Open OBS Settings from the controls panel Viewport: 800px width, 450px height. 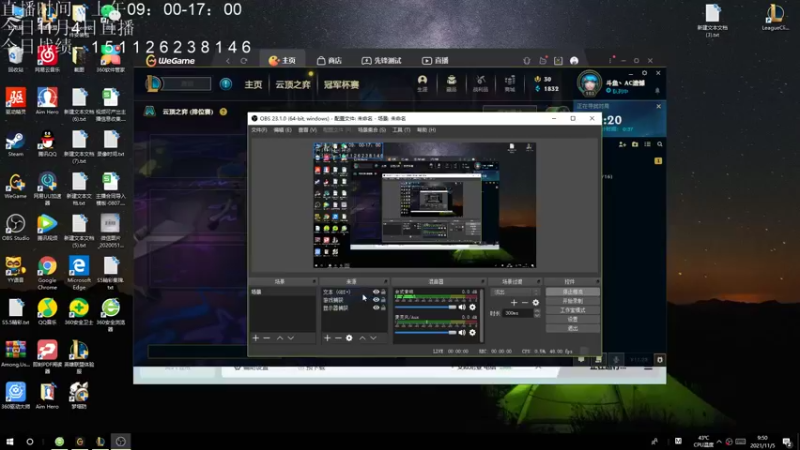pos(572,319)
